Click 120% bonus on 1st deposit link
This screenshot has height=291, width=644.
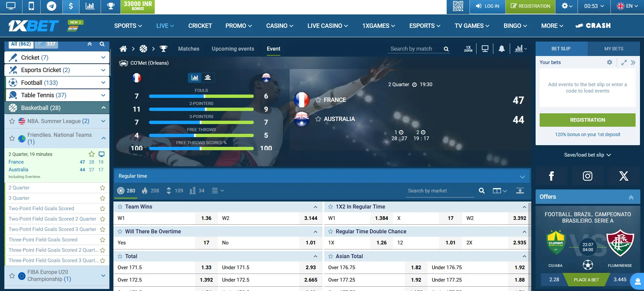pos(588,135)
